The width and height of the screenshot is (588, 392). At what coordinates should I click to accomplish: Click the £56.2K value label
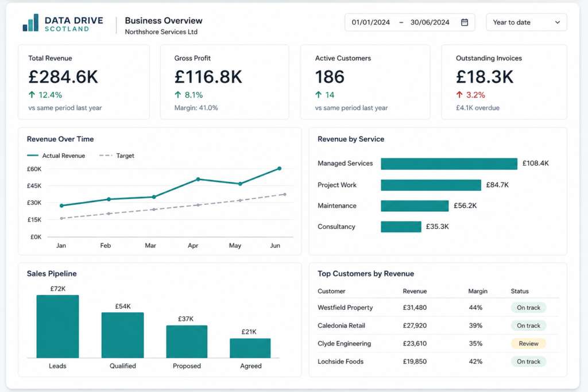pos(465,205)
